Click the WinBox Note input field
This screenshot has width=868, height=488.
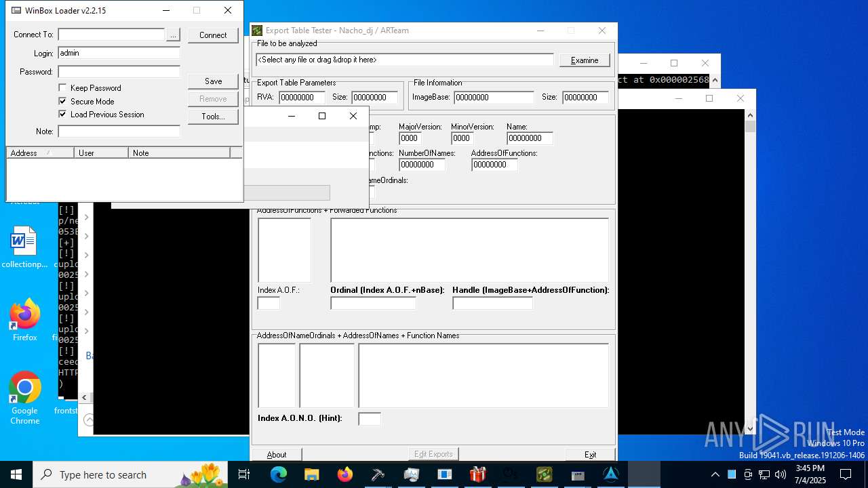click(119, 131)
